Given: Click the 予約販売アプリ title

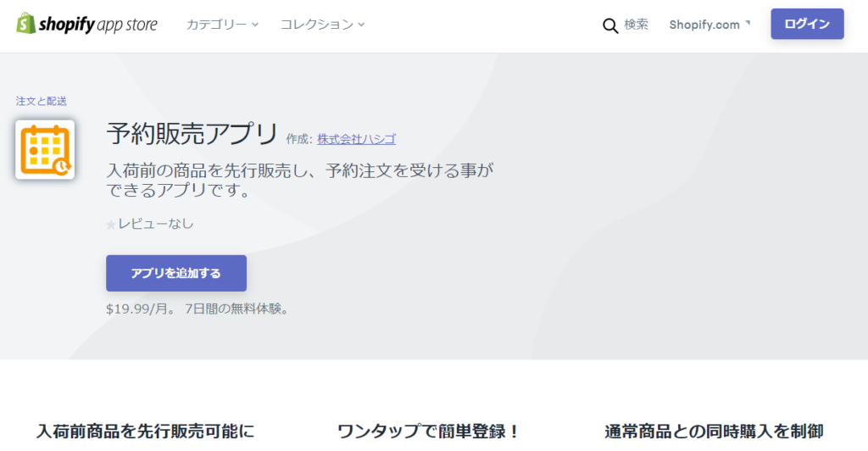Looking at the screenshot, I should 192,133.
